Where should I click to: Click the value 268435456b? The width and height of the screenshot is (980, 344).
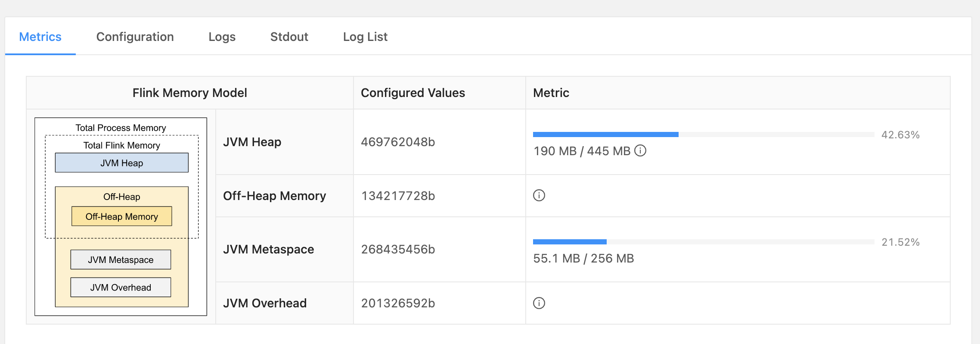point(398,249)
